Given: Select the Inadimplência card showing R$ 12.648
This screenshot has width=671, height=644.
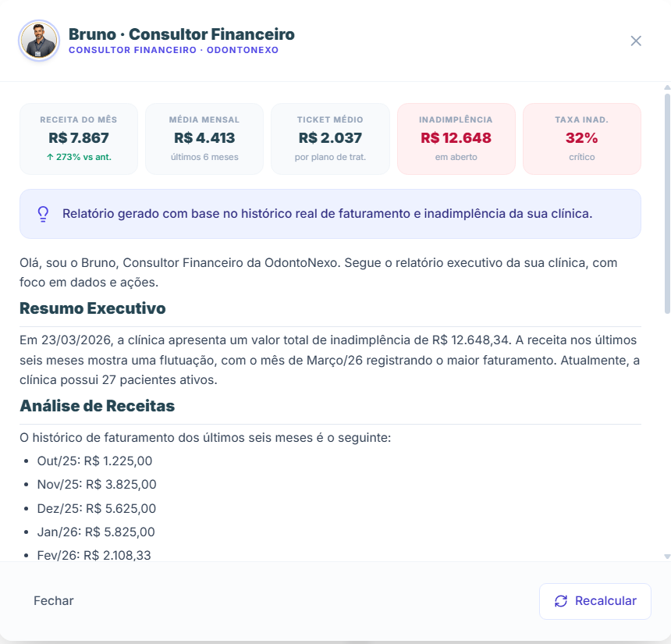Looking at the screenshot, I should pos(456,139).
